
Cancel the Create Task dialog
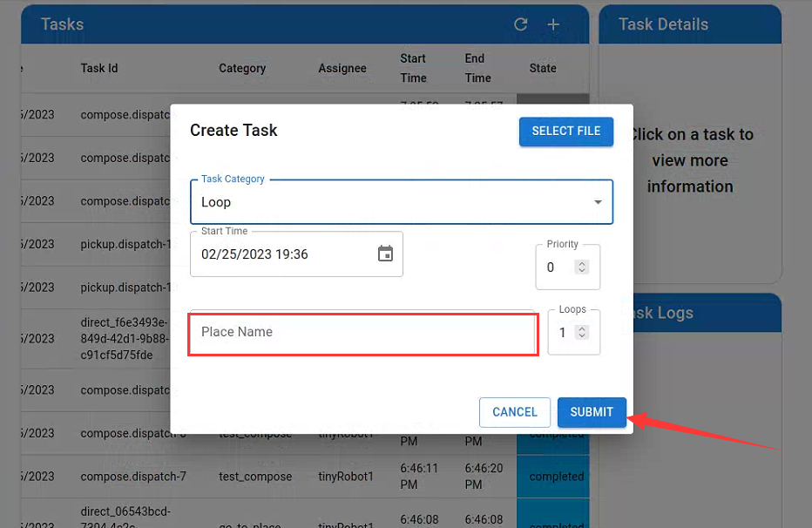pos(514,412)
